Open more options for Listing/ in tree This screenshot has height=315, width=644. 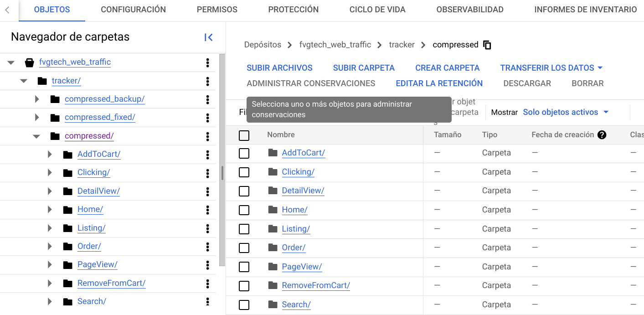208,228
